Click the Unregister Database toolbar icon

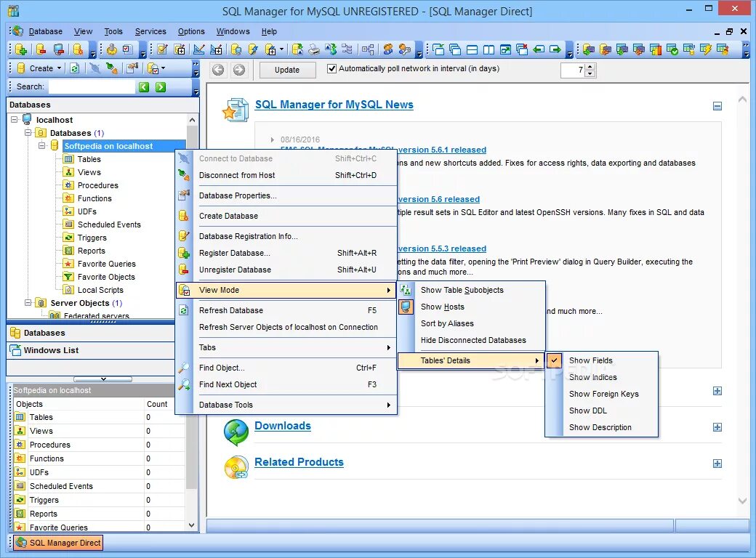click(41, 49)
